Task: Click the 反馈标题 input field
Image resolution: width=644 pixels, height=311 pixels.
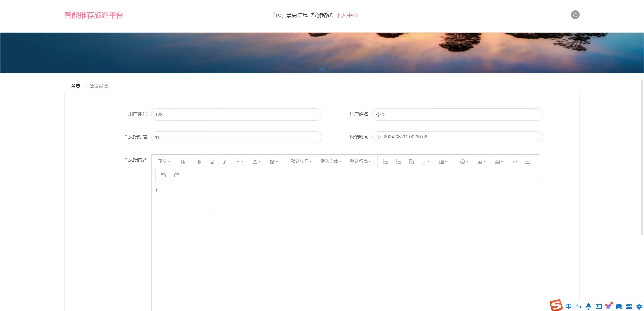Action: (x=236, y=137)
